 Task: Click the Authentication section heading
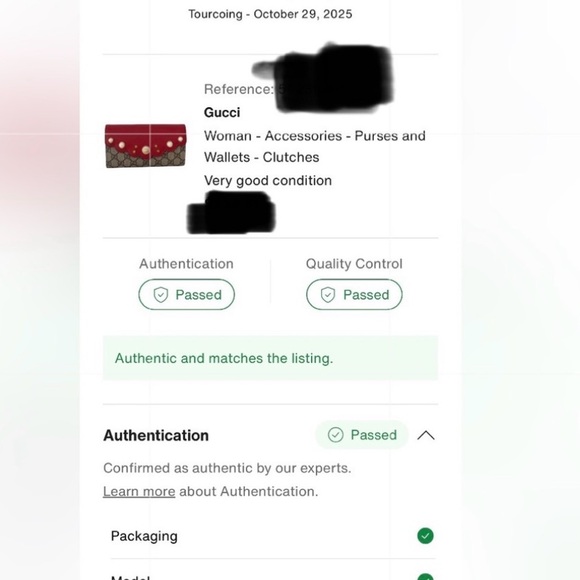(156, 435)
